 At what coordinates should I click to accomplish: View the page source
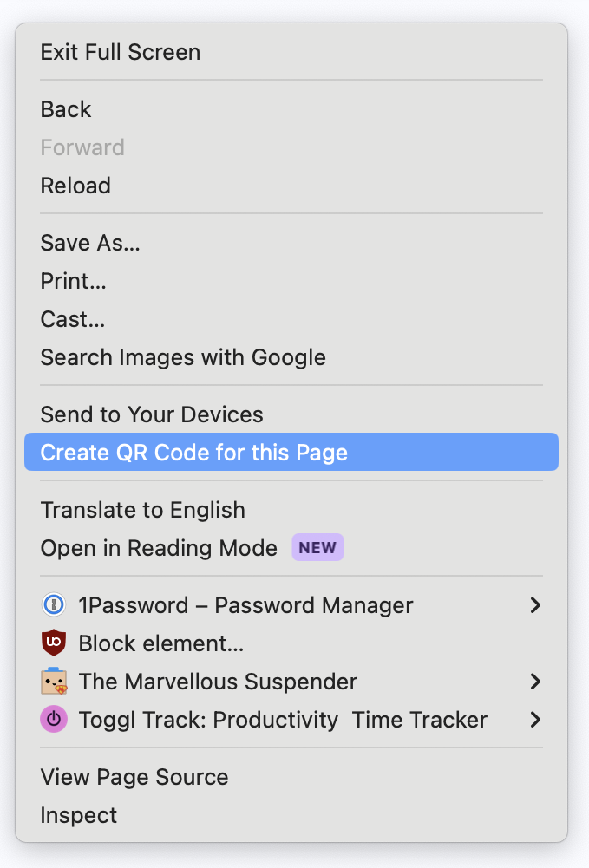tap(134, 777)
